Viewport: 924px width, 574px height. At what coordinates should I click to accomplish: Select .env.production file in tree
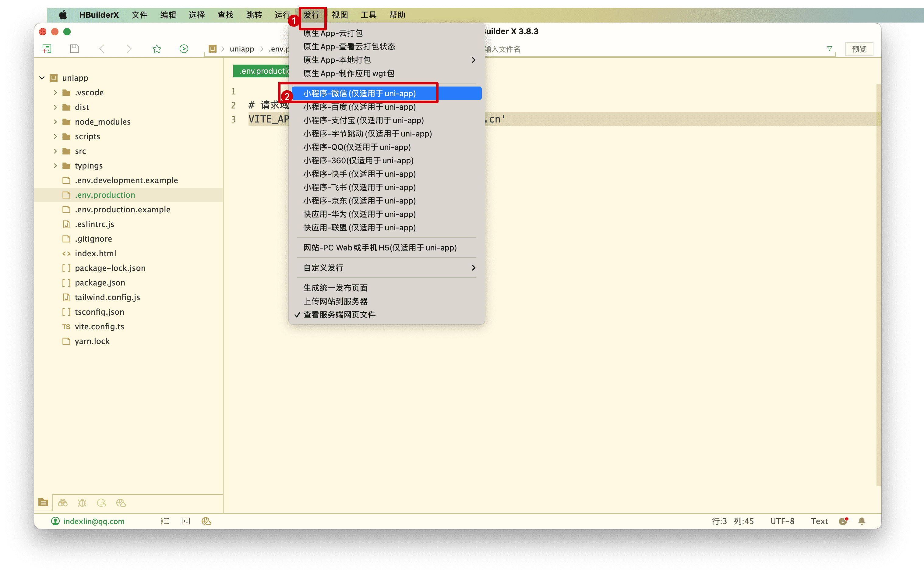(129, 195)
